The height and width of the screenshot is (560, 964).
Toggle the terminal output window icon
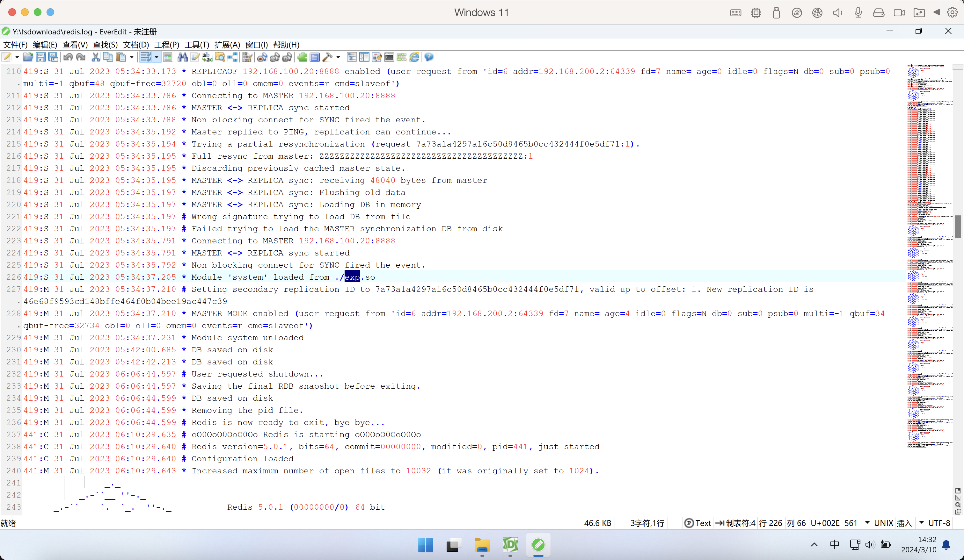pyautogui.click(x=390, y=57)
